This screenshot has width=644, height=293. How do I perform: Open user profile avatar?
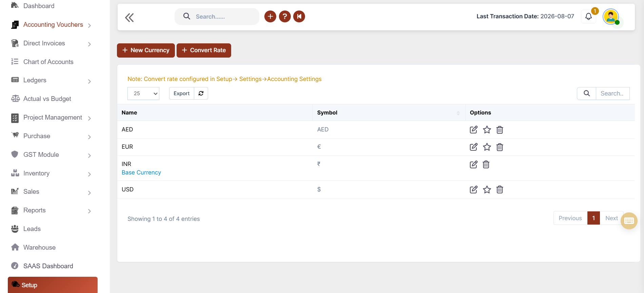pos(611,16)
